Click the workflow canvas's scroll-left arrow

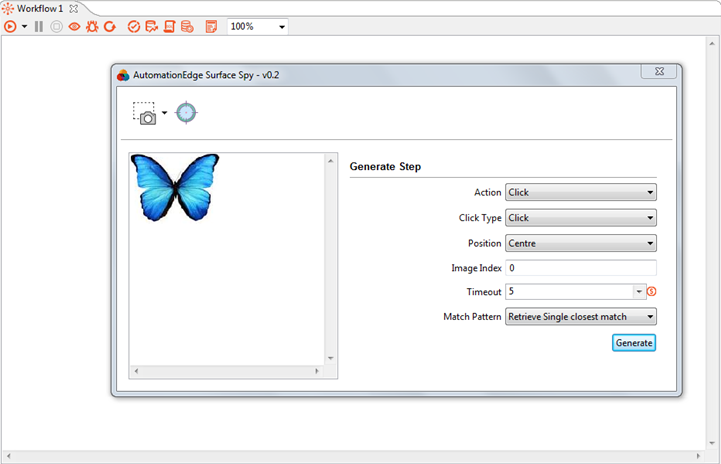click(x=8, y=456)
